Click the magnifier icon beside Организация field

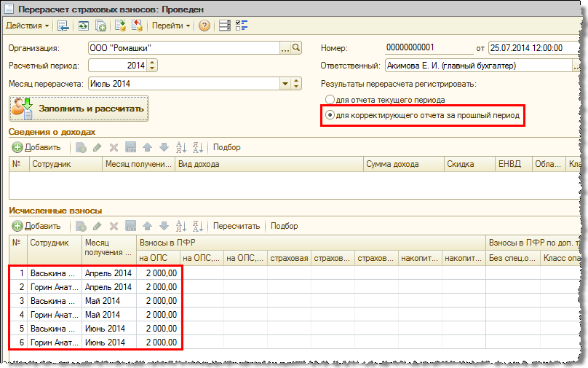coord(296,48)
